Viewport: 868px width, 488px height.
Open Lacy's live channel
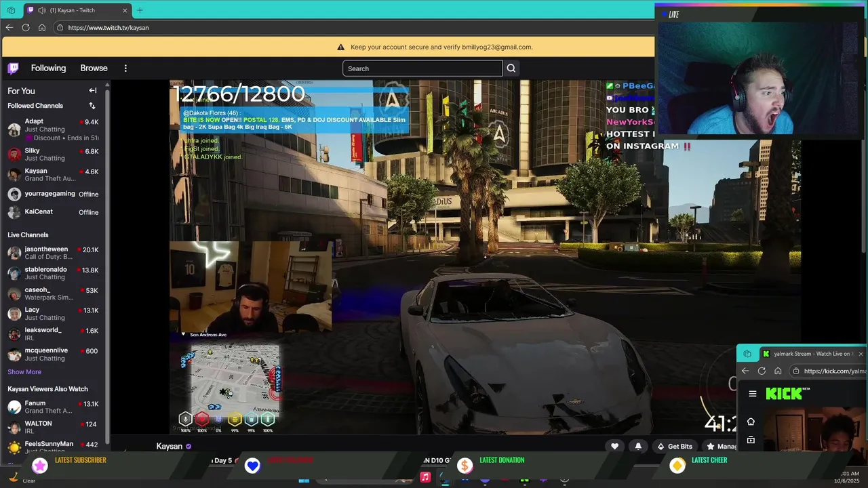[x=53, y=313]
